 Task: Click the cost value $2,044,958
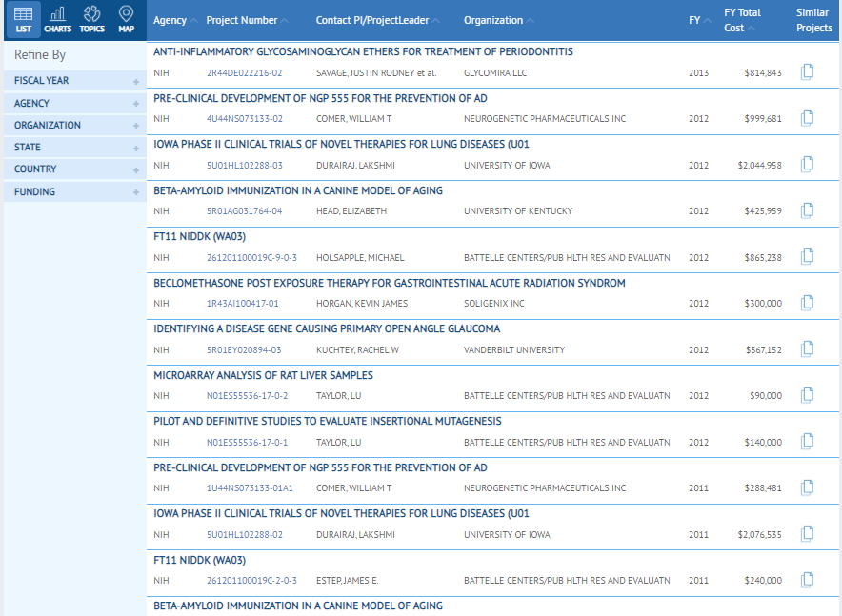759,166
